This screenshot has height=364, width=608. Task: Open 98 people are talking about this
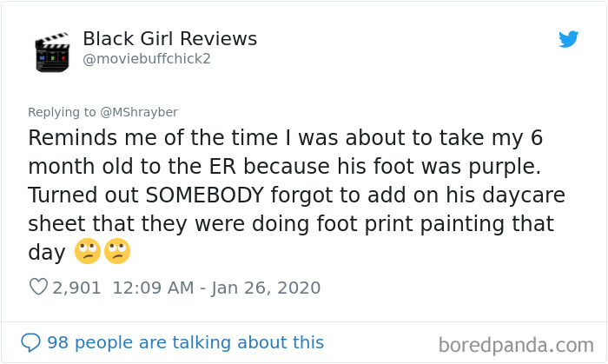(x=185, y=342)
